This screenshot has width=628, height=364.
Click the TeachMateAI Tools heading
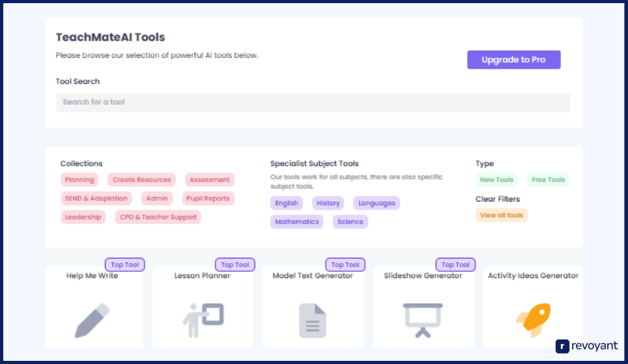pos(110,37)
